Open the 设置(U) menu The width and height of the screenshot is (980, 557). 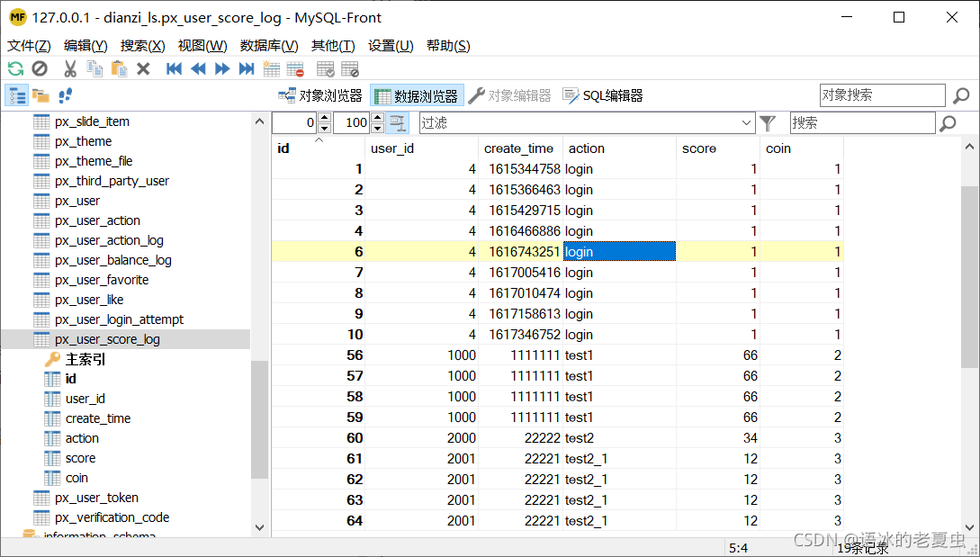pos(391,46)
